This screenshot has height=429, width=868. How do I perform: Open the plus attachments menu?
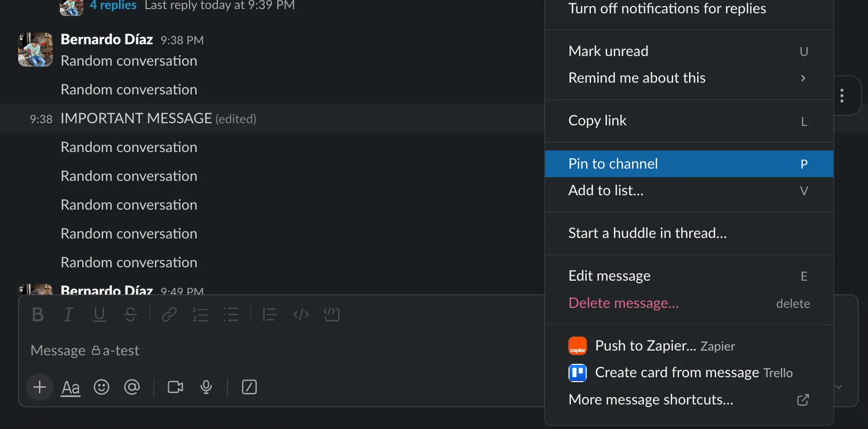pos(40,387)
